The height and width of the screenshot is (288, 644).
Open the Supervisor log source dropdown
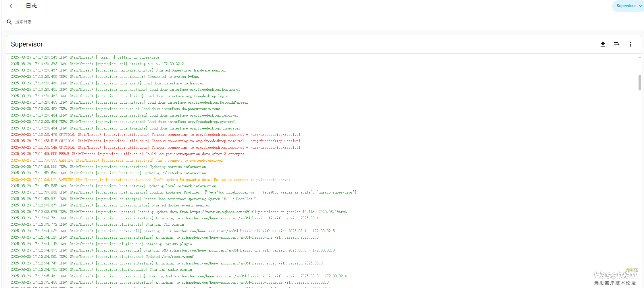tap(629, 6)
